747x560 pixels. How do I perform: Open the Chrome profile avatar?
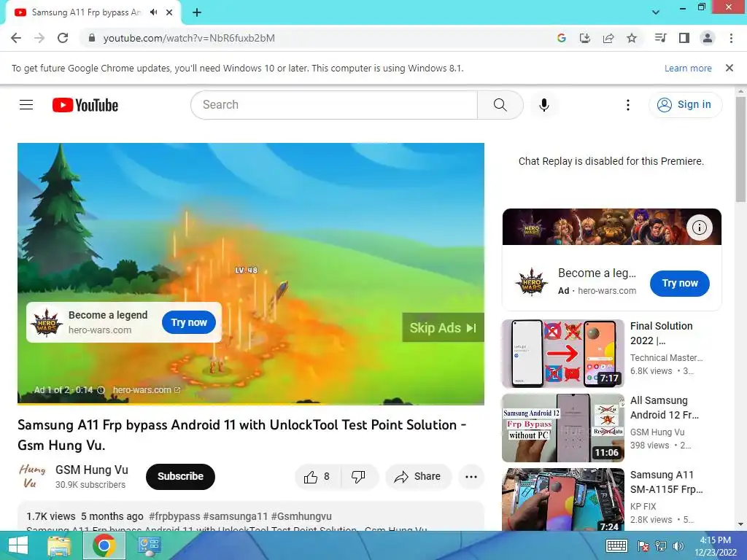(708, 38)
